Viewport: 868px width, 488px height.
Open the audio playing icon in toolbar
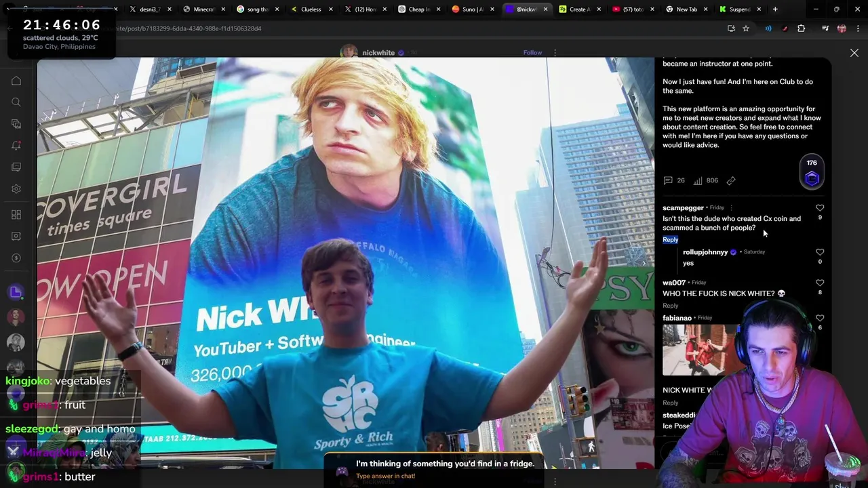(x=768, y=28)
